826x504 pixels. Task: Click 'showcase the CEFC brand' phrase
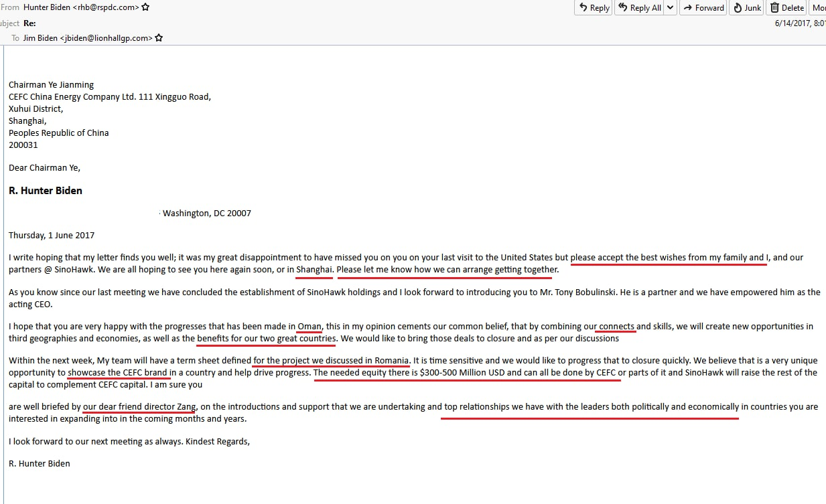click(117, 373)
